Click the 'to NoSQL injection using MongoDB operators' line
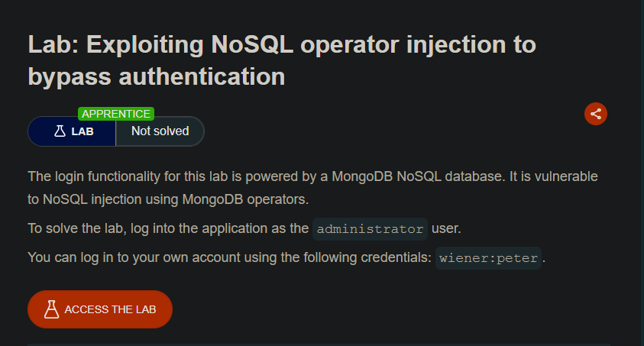This screenshot has width=644, height=346. (x=168, y=199)
